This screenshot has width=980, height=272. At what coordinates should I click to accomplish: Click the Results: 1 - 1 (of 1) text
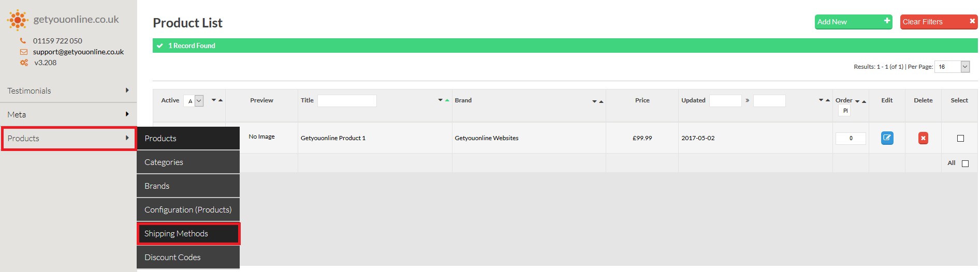879,67
